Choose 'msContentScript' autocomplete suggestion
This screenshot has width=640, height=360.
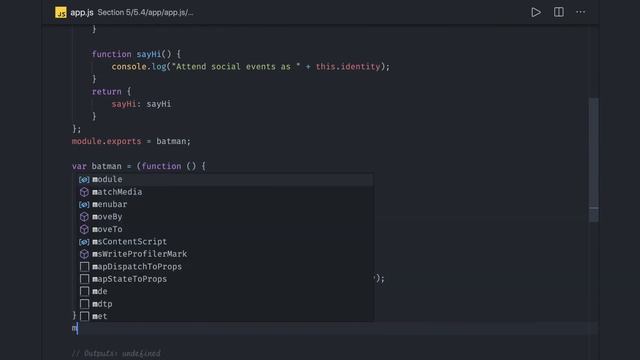(x=225, y=242)
